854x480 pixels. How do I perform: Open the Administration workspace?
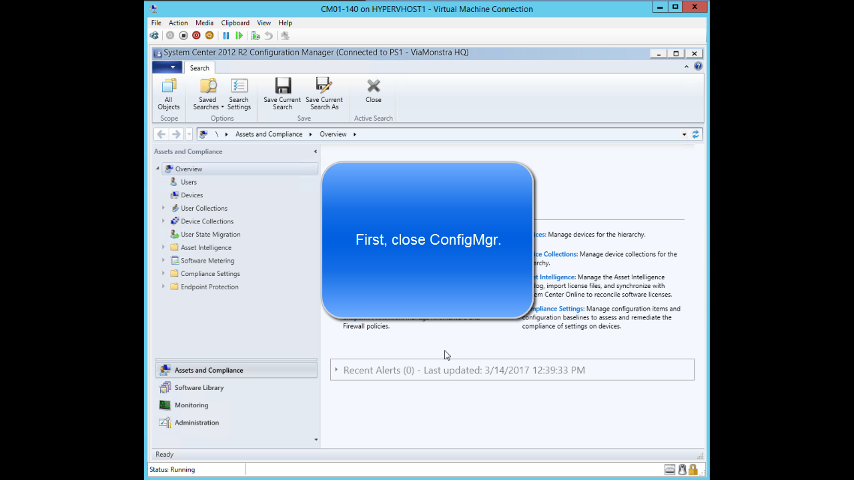click(196, 423)
